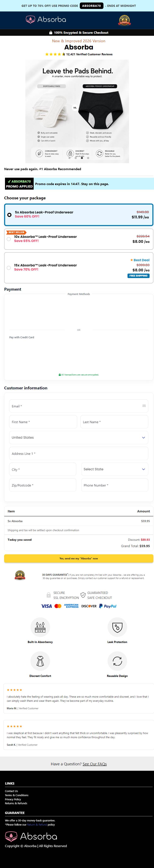Click the 30-day guarantee gold badge in the header

[x=124, y=20]
